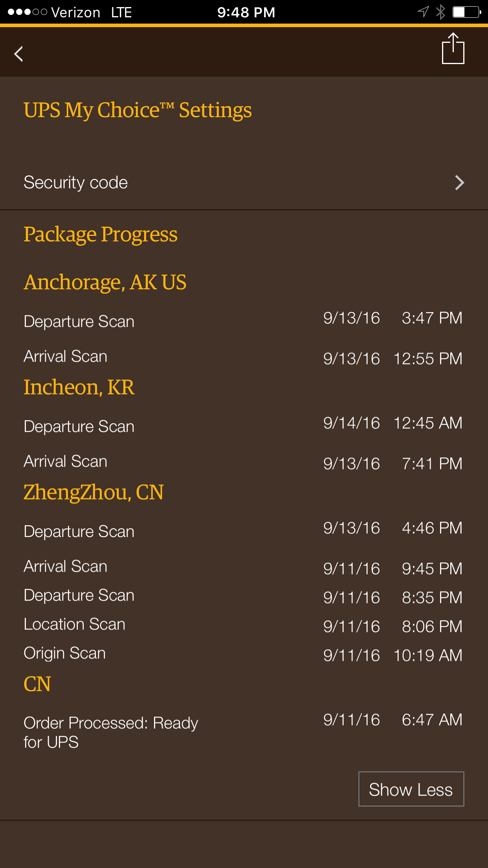Tap the Origin Scan entry
This screenshot has height=868, width=488.
(243, 654)
